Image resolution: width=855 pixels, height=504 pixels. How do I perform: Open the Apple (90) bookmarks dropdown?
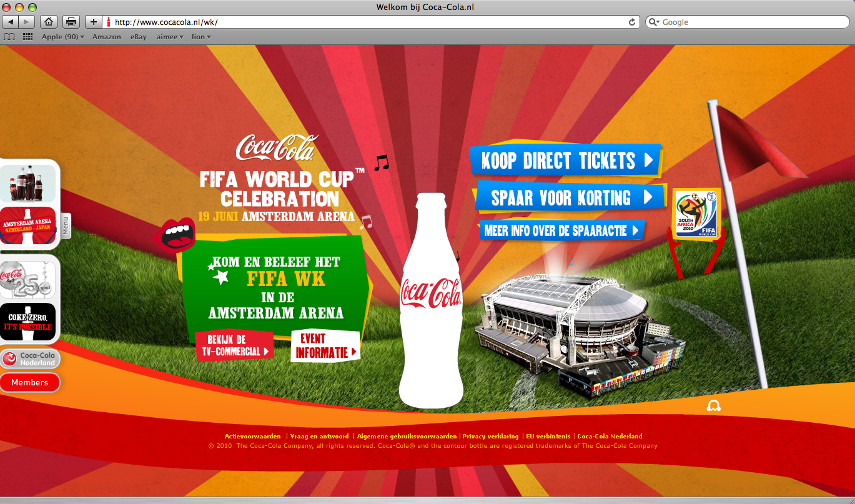click(63, 37)
